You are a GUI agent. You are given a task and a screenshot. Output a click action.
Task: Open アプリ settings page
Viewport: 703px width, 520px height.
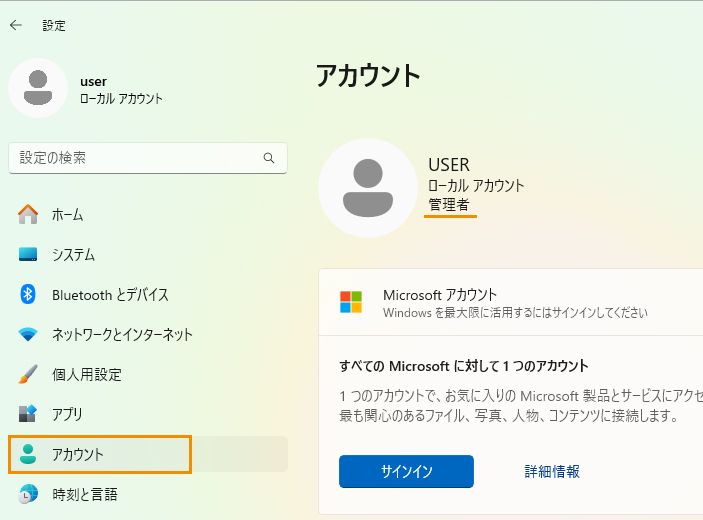(148, 414)
